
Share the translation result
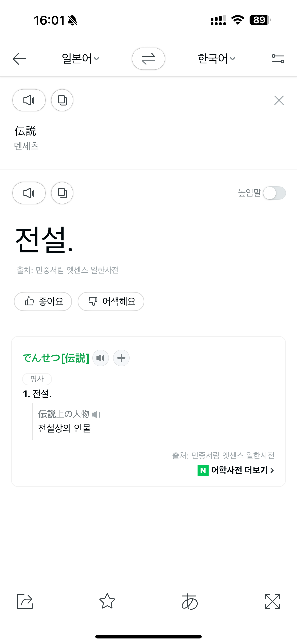tap(25, 601)
